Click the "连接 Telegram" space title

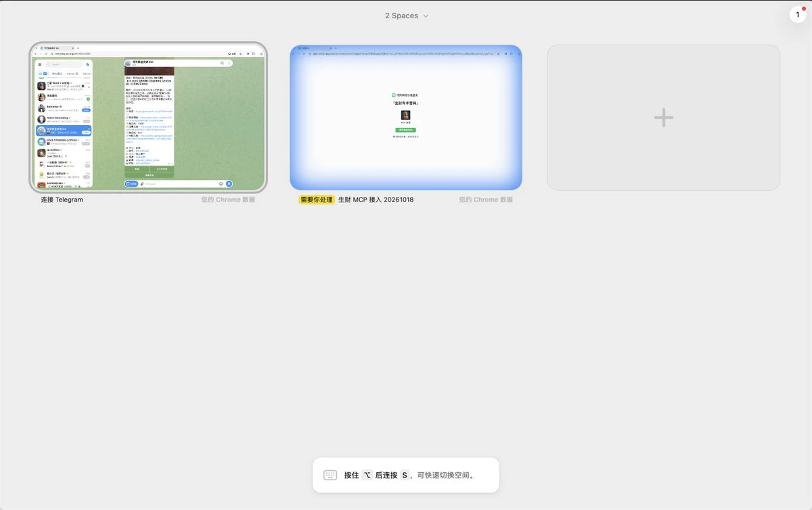pos(62,200)
